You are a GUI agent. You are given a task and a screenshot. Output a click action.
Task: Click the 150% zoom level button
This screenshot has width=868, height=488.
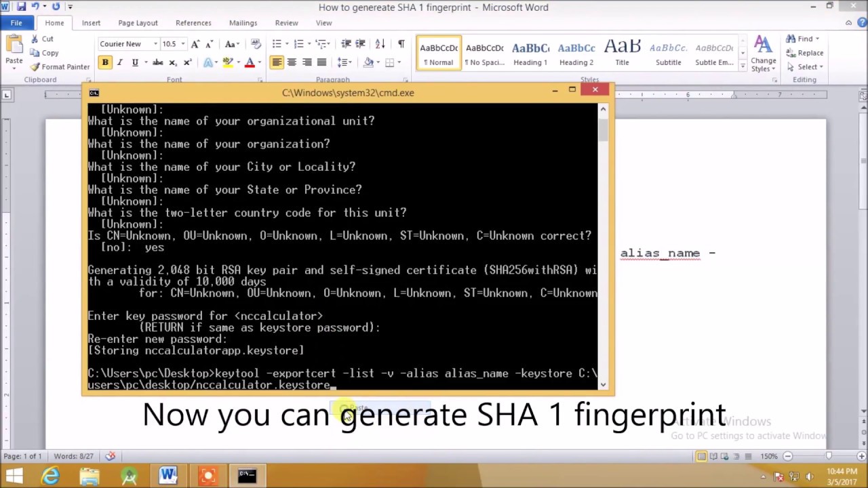[x=768, y=456]
